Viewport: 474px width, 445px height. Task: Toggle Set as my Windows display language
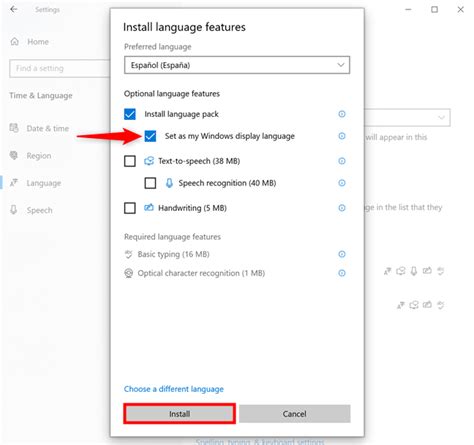point(150,136)
